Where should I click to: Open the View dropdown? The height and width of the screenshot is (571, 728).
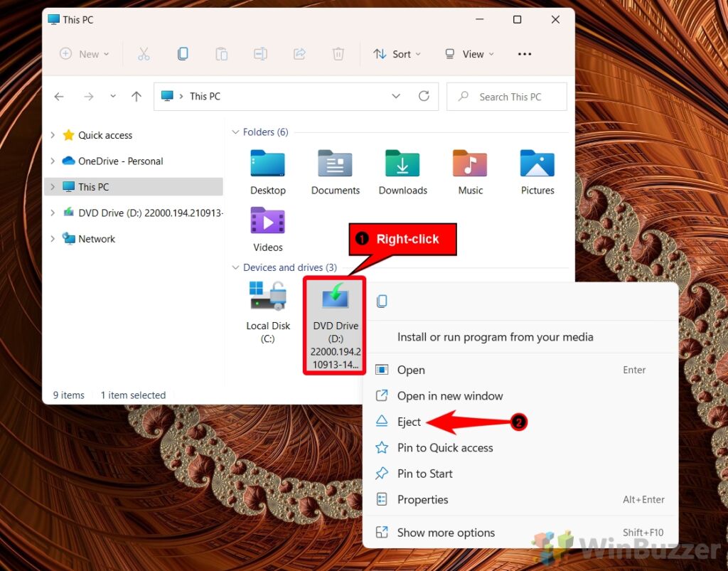pyautogui.click(x=469, y=53)
